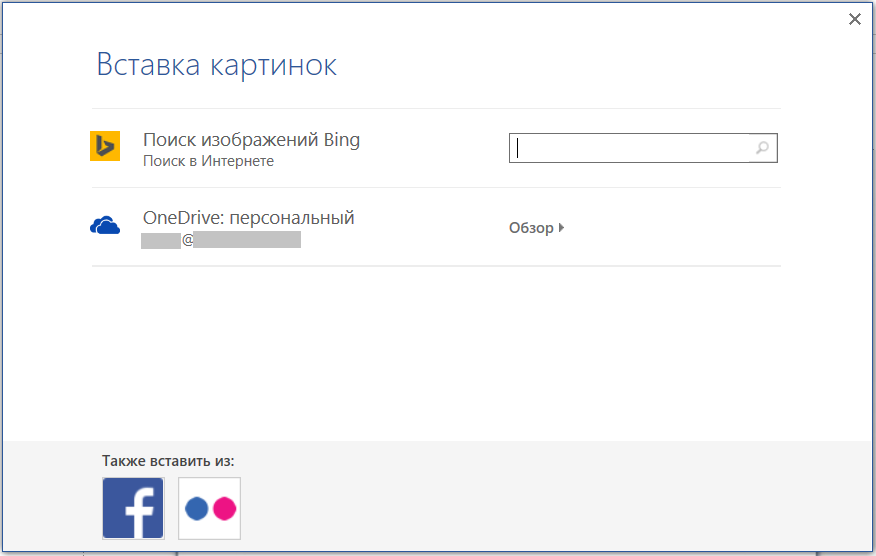
Task: Expand the arrow next to Обзор
Action: point(562,228)
